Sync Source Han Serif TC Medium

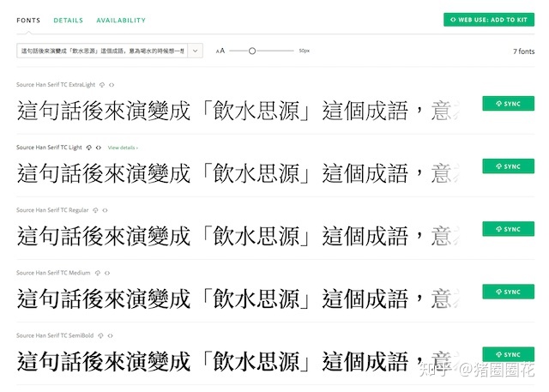509,292
